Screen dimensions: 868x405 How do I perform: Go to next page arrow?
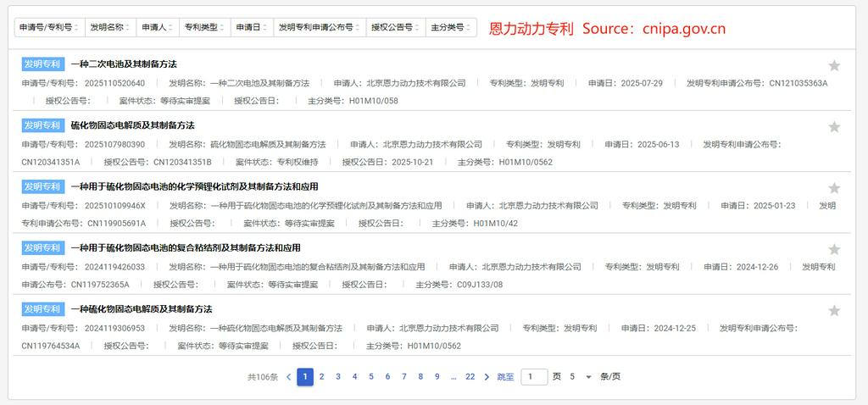point(487,377)
